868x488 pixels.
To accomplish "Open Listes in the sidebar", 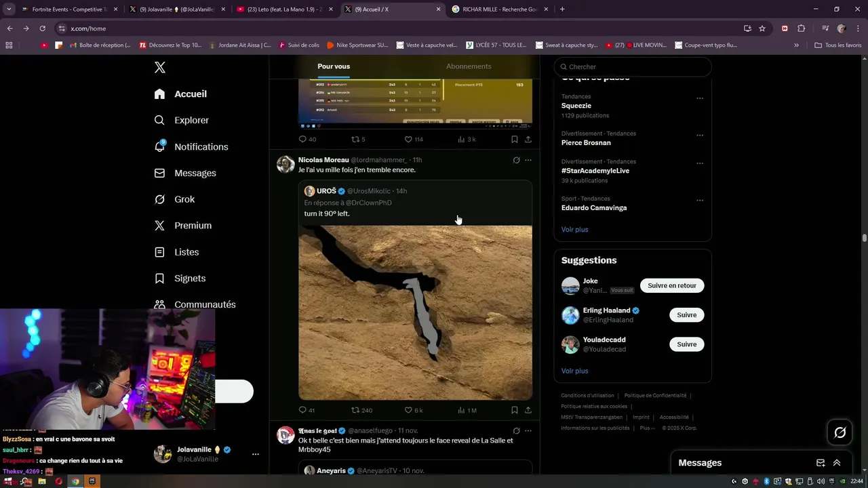I will [x=176, y=252].
